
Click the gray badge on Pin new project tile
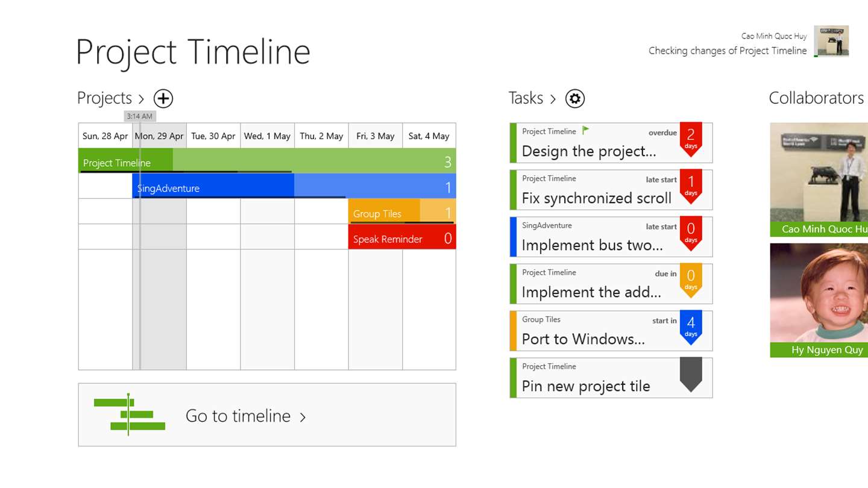click(x=691, y=374)
